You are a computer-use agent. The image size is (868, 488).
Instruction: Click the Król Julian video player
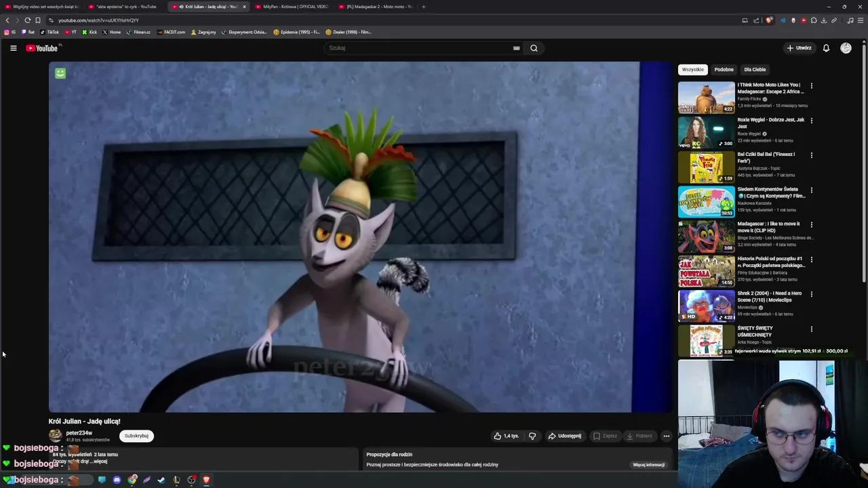359,237
